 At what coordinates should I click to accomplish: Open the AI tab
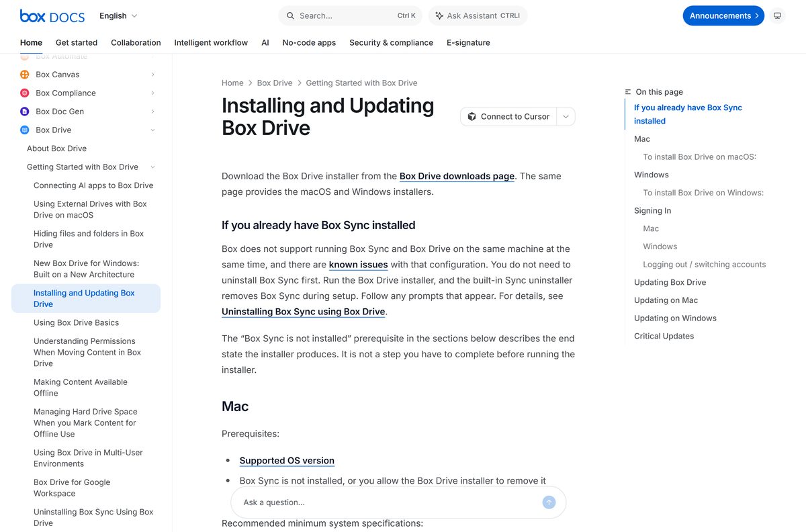[265, 42]
